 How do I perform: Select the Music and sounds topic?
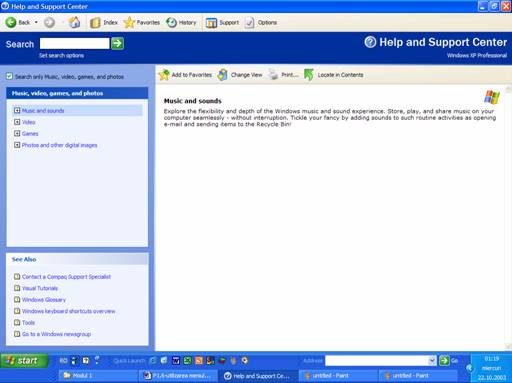click(x=43, y=111)
